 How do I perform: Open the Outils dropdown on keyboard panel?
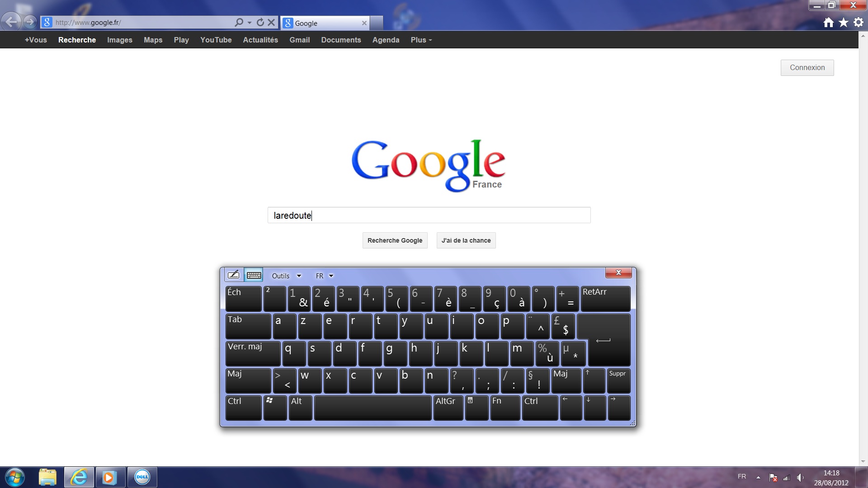tap(286, 276)
